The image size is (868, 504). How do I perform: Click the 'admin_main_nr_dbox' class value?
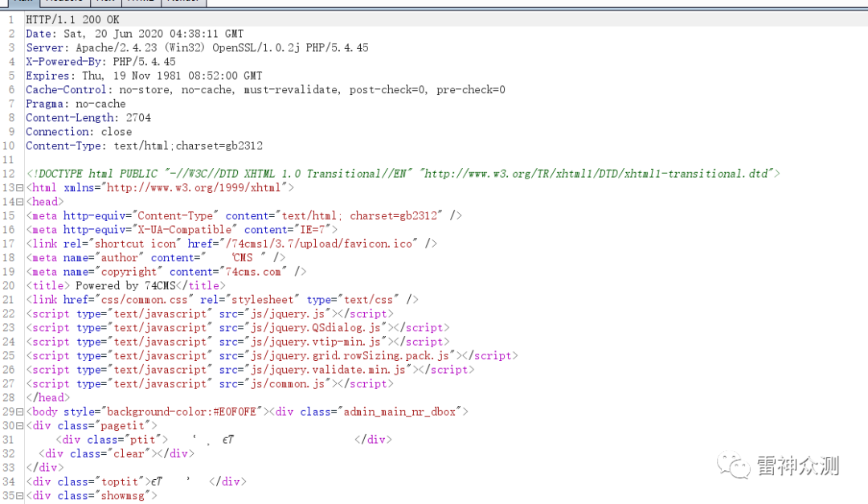(x=399, y=412)
